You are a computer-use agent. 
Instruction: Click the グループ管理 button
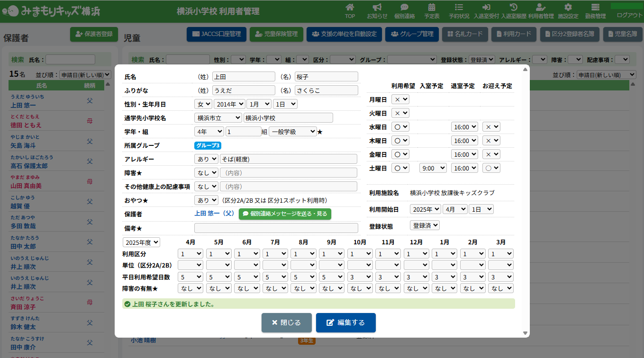pos(412,34)
